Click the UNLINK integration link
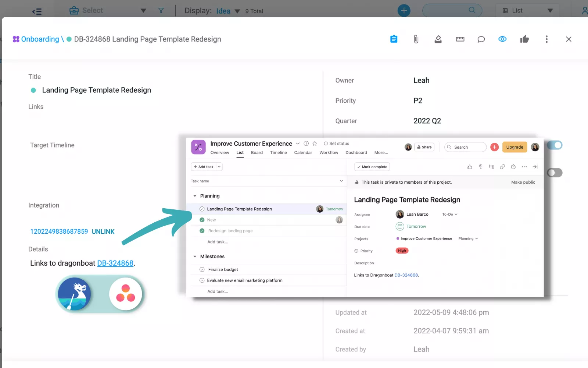The width and height of the screenshot is (588, 368). [x=103, y=231]
